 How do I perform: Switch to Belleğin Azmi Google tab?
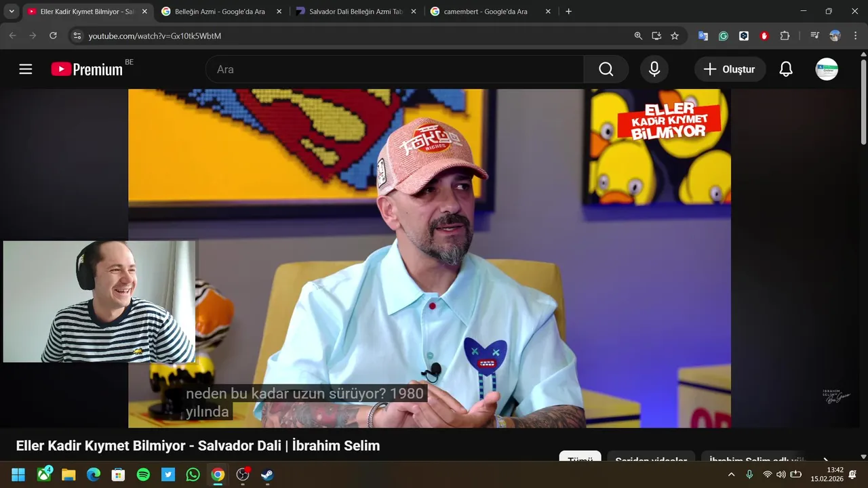[x=220, y=12]
